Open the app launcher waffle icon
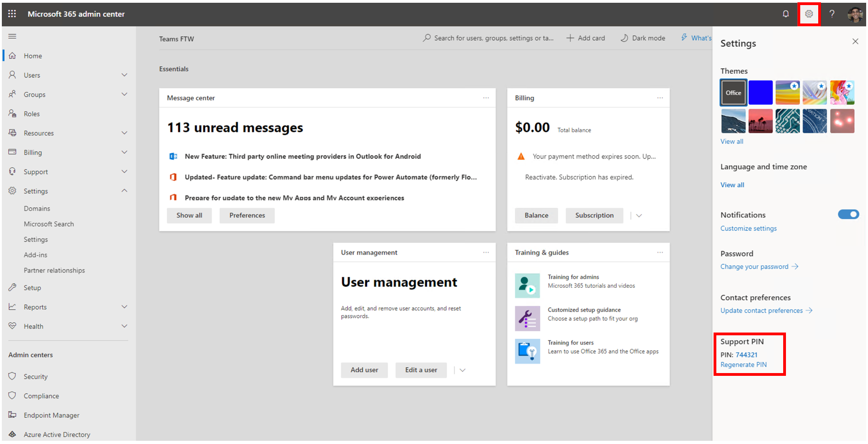The image size is (868, 444). [12, 14]
